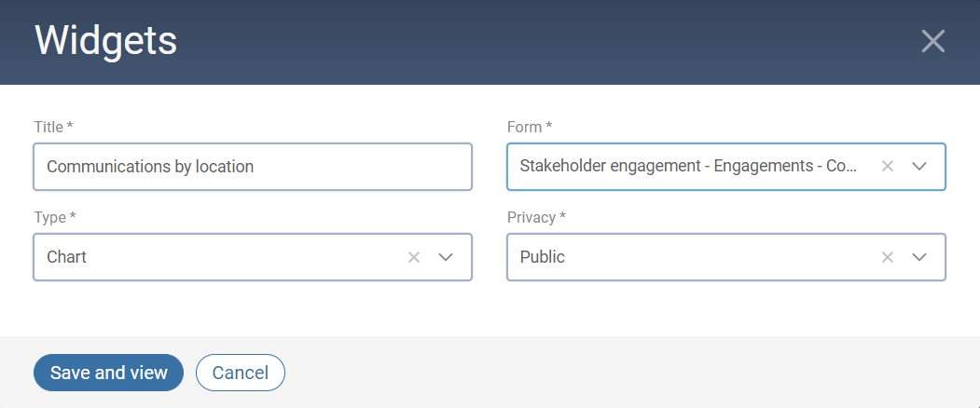This screenshot has width=980, height=408.
Task: Click the Public value in Privacy
Action: click(x=543, y=257)
